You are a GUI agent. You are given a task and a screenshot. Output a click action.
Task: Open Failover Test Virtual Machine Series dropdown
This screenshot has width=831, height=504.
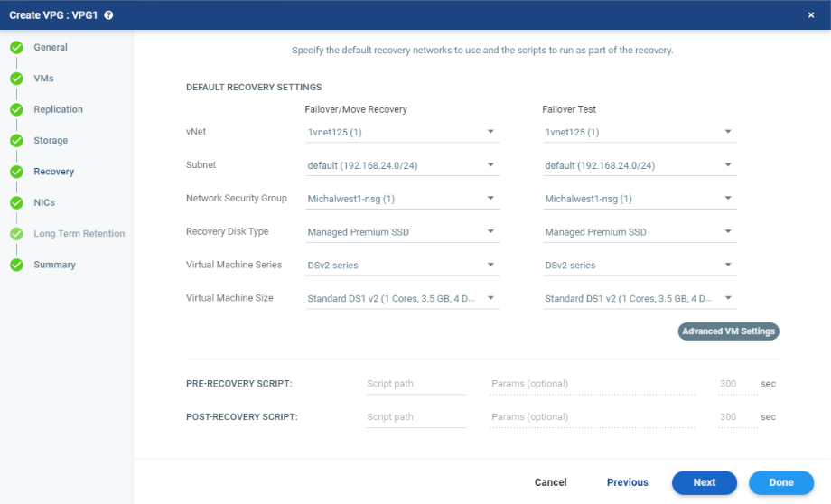point(640,265)
